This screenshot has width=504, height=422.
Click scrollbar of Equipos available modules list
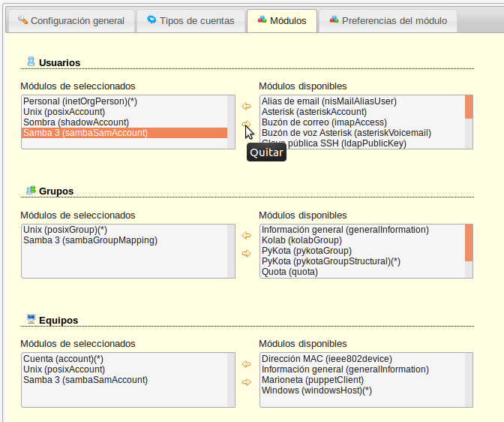[x=469, y=380]
